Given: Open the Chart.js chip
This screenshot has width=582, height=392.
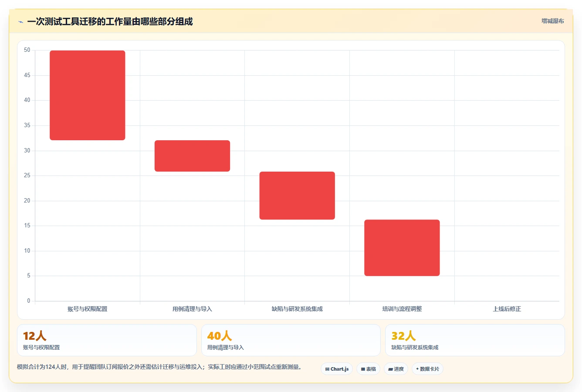Looking at the screenshot, I should [x=337, y=369].
